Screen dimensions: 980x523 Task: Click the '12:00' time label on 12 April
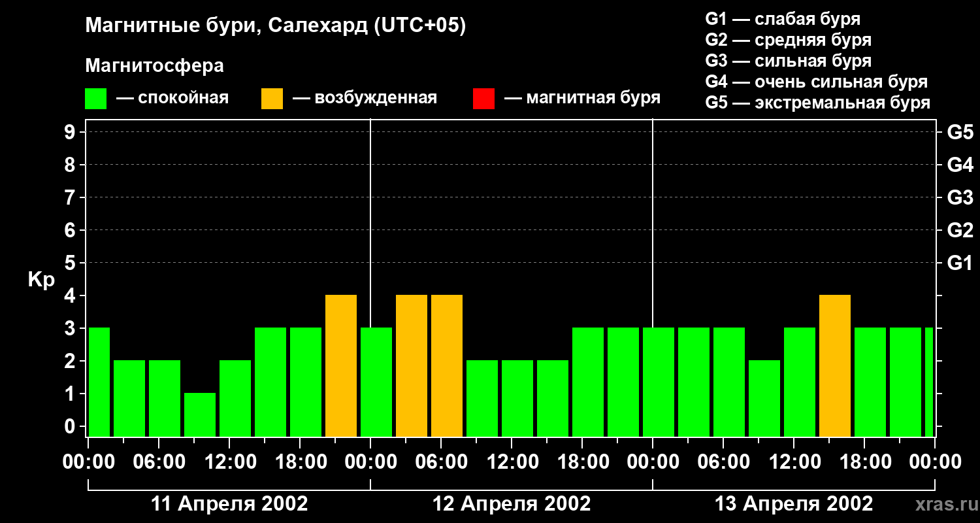point(512,462)
